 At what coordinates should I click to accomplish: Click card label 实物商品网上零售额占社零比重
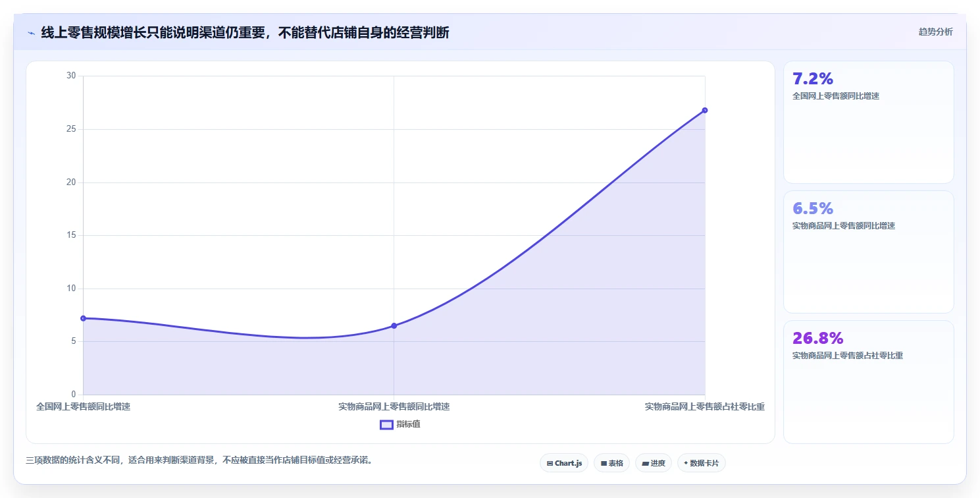848,356
